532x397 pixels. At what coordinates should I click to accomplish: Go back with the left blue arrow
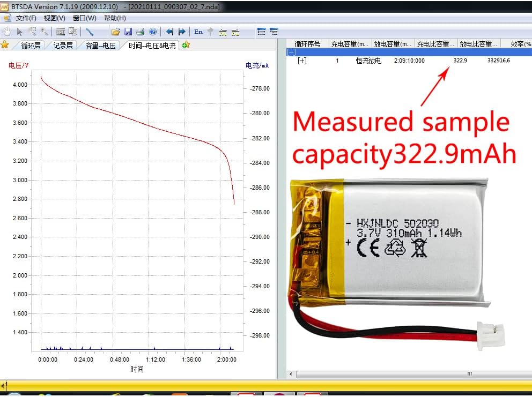[x=170, y=32]
